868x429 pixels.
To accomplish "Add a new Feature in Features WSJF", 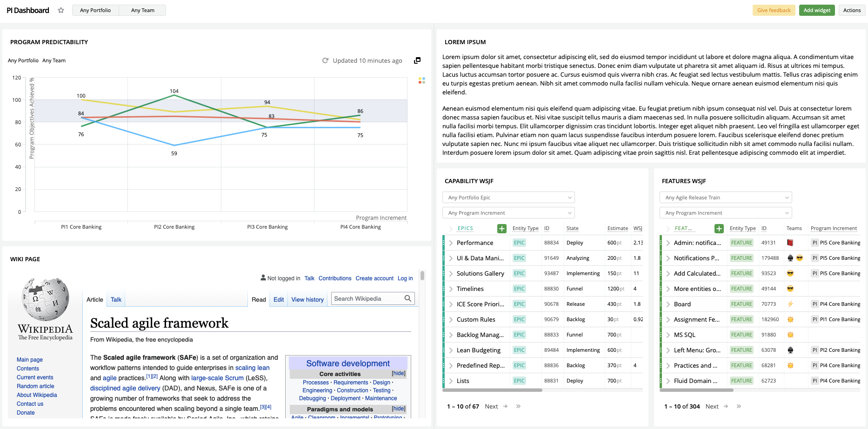I will point(719,228).
